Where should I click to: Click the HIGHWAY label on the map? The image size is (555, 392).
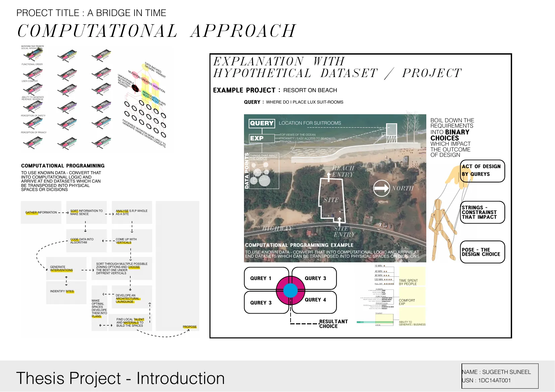[277, 228]
